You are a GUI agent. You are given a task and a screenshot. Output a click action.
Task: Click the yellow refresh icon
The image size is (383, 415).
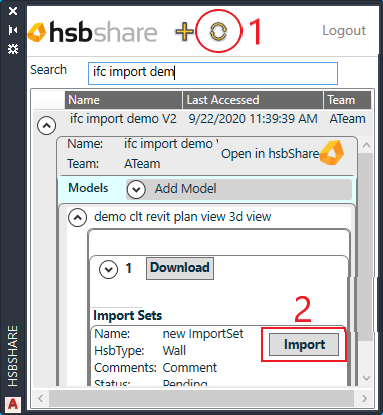(x=218, y=32)
